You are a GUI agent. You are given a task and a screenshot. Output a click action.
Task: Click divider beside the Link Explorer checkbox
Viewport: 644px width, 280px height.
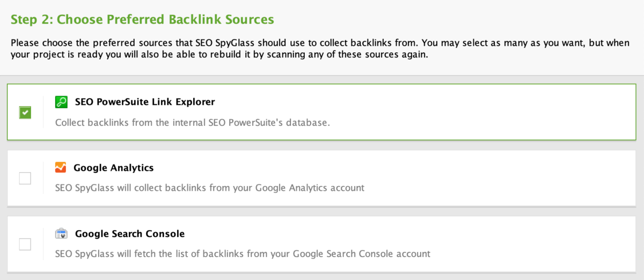(43, 112)
